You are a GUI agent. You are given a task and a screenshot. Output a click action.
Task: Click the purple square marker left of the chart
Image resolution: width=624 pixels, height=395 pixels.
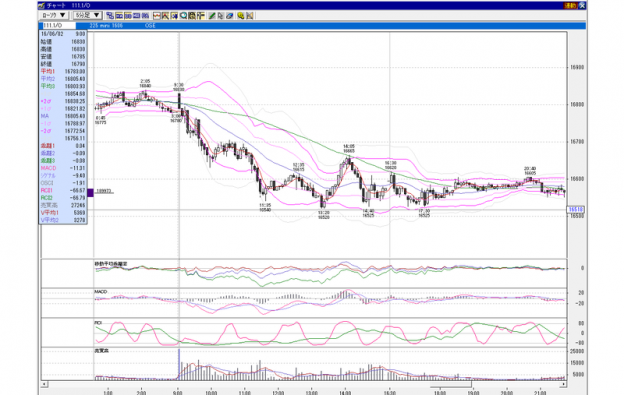[90, 192]
